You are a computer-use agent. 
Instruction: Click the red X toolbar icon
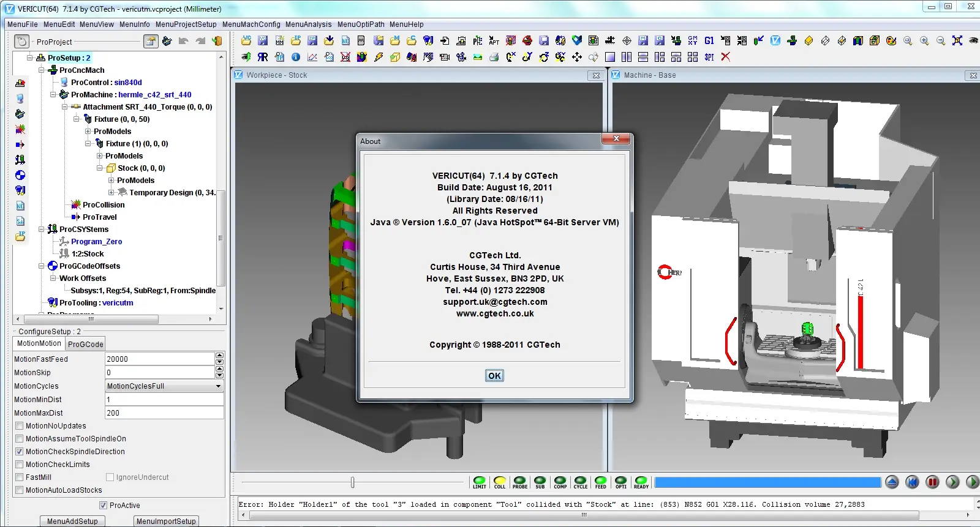click(x=726, y=57)
